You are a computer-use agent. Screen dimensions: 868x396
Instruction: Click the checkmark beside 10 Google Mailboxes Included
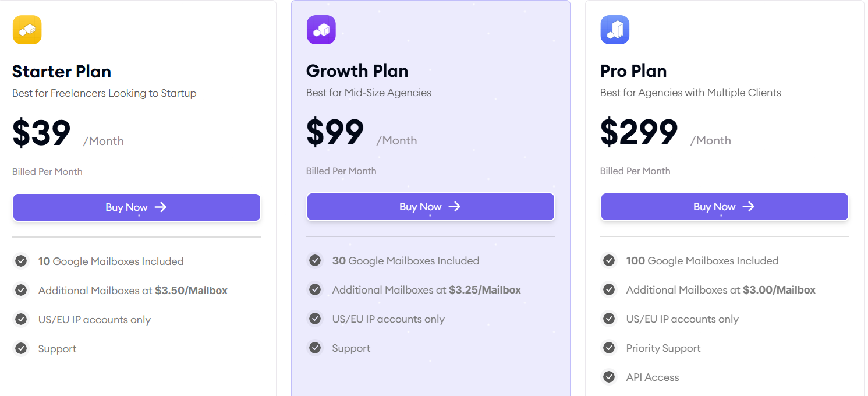pyautogui.click(x=21, y=261)
